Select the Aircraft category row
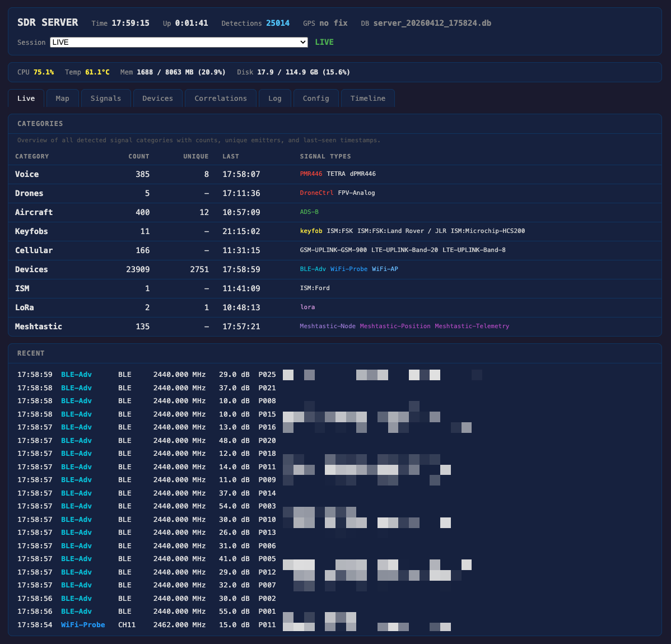Image resolution: width=671 pixels, height=644 pixels. click(x=335, y=212)
